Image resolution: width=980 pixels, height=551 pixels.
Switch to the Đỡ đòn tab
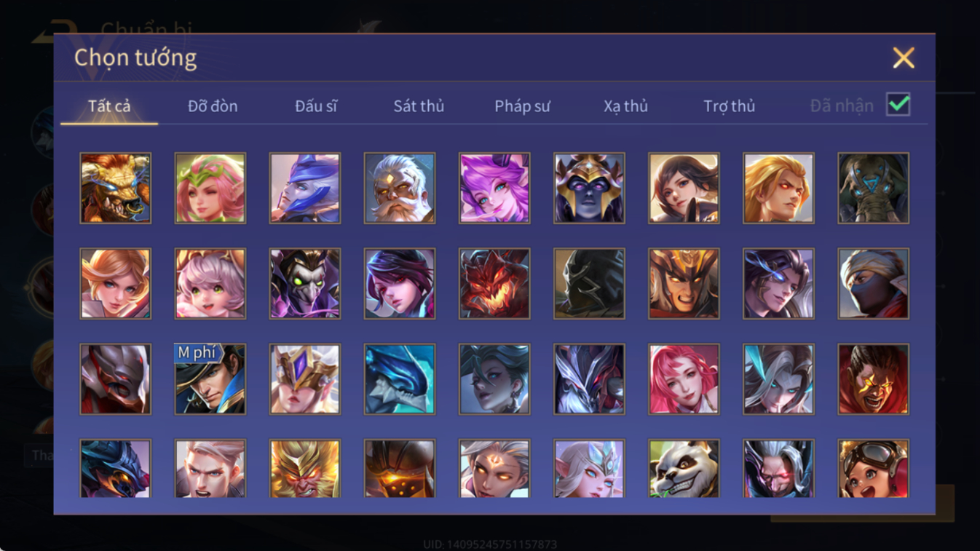(213, 106)
